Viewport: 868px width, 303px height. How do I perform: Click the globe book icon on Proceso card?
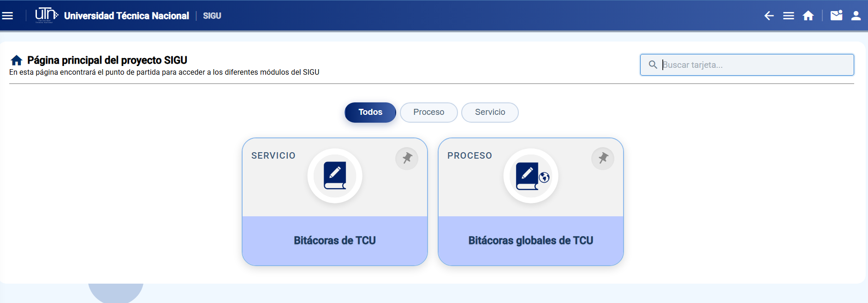(531, 176)
